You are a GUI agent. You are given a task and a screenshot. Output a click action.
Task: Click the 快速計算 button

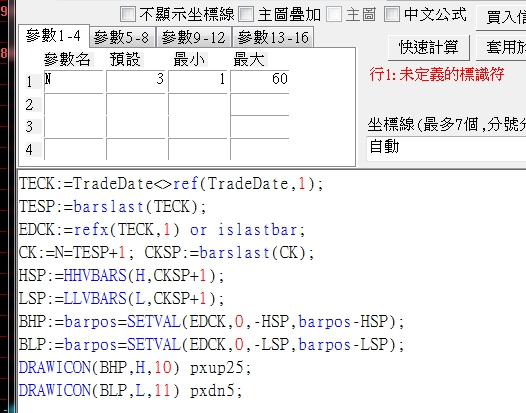(x=428, y=47)
